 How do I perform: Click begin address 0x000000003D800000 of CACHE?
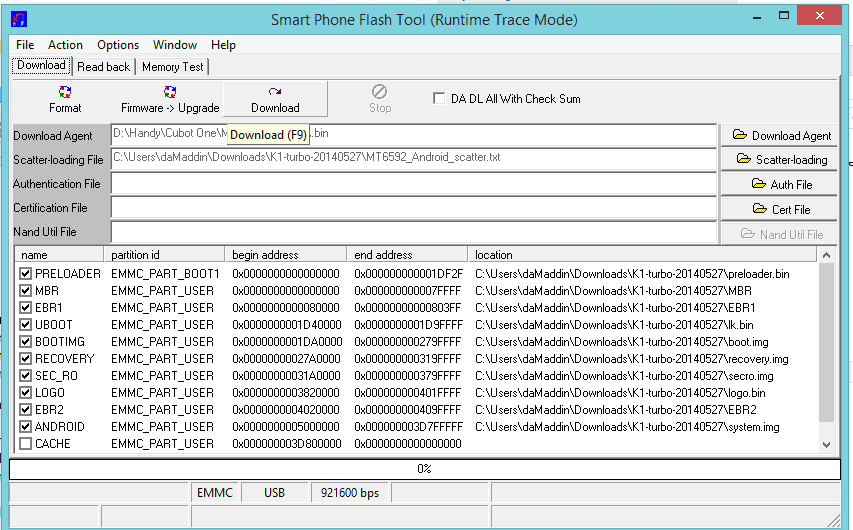[x=287, y=443]
